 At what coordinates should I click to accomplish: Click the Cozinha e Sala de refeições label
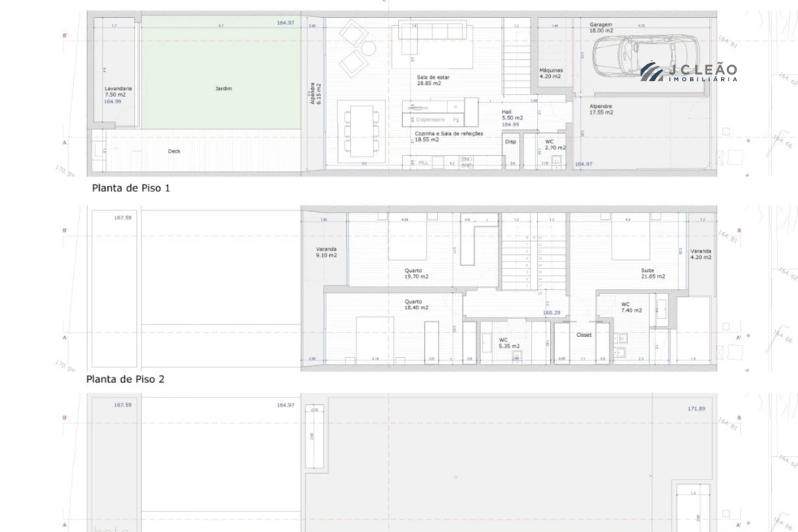tap(448, 136)
